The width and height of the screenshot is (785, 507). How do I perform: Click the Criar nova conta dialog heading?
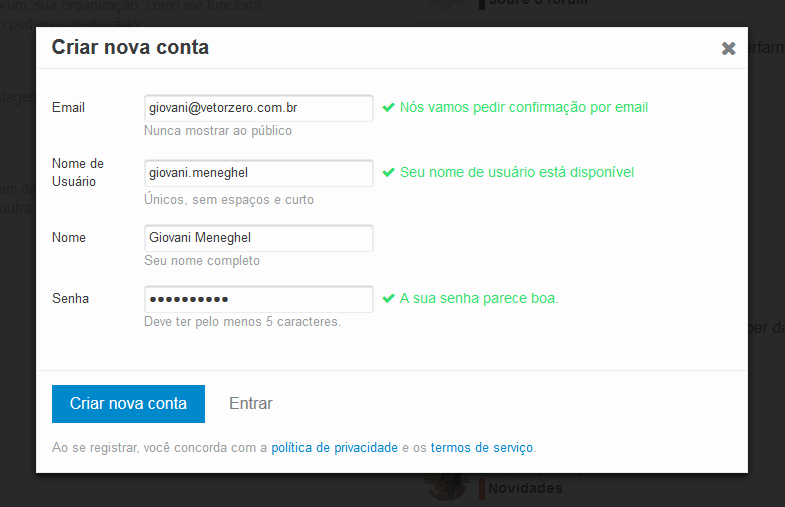click(x=130, y=47)
